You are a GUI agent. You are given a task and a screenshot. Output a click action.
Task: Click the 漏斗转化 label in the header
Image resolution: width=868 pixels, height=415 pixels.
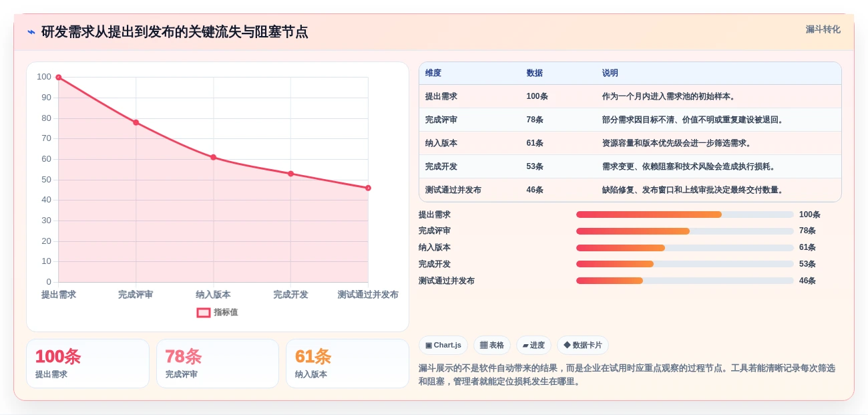[823, 29]
